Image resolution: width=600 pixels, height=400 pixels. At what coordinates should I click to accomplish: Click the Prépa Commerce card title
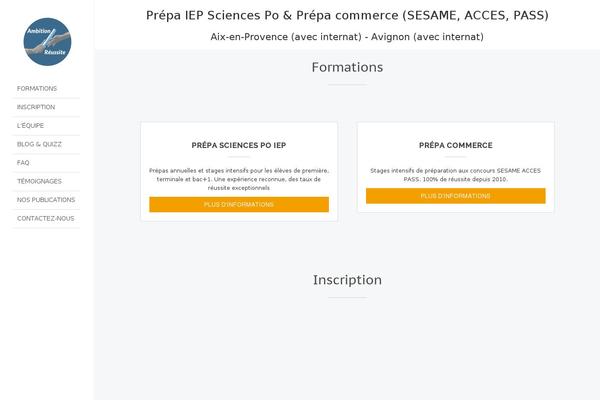click(x=455, y=145)
